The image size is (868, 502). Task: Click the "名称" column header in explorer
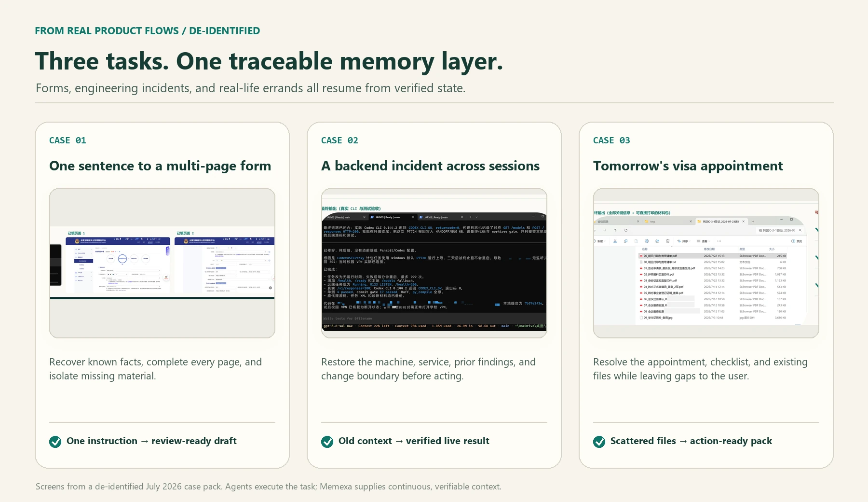pyautogui.click(x=645, y=249)
